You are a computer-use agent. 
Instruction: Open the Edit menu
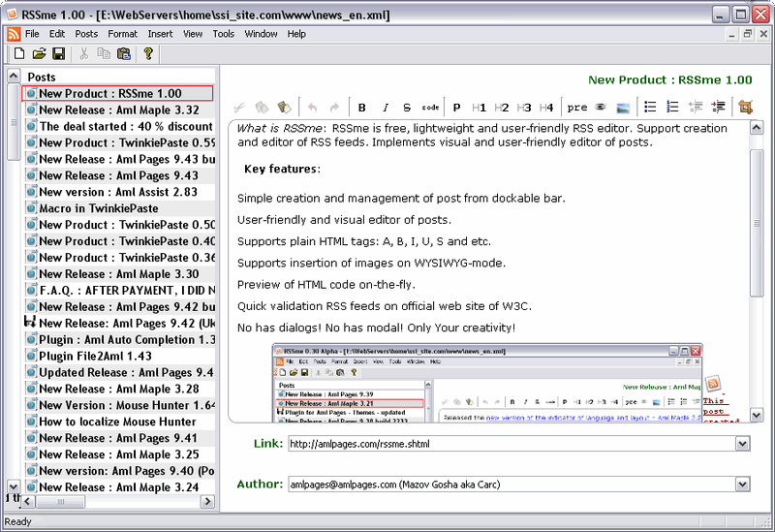click(57, 34)
